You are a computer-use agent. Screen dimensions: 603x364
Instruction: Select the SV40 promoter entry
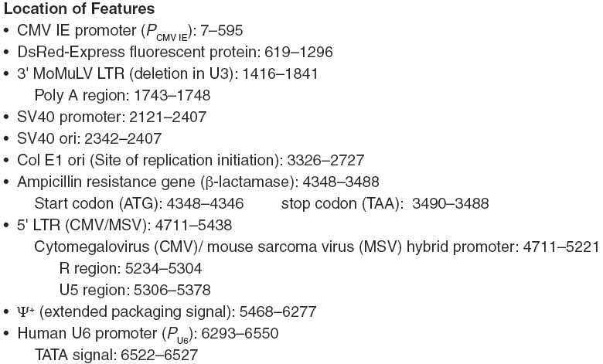tap(112, 117)
